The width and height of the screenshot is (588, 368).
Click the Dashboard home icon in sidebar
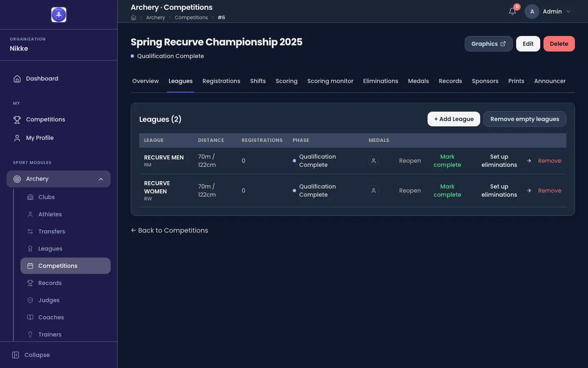17,79
